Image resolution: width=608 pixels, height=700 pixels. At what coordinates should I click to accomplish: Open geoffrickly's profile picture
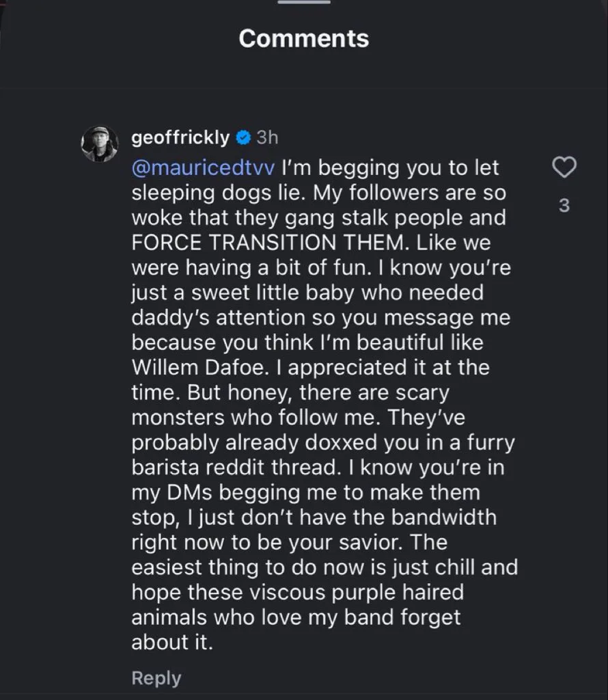[x=100, y=144]
